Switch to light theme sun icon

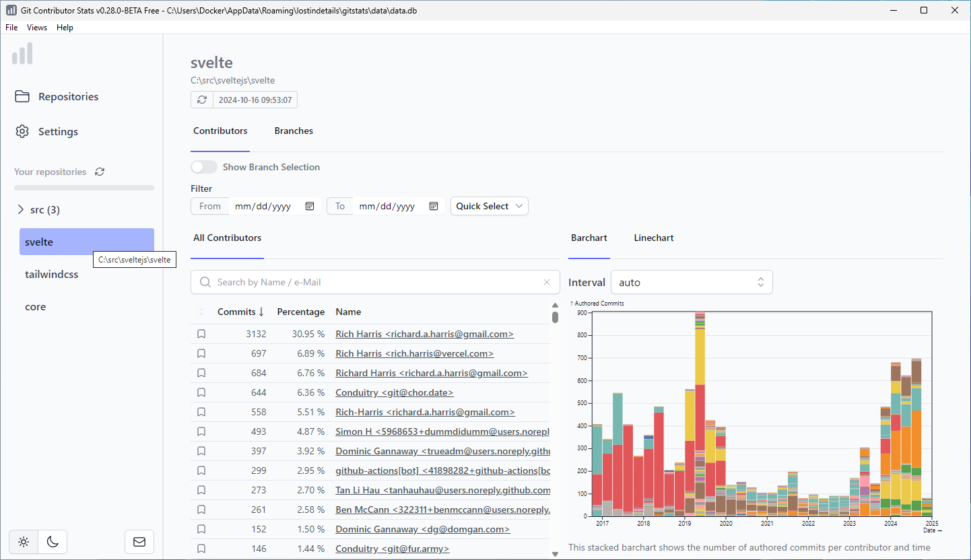pyautogui.click(x=24, y=541)
